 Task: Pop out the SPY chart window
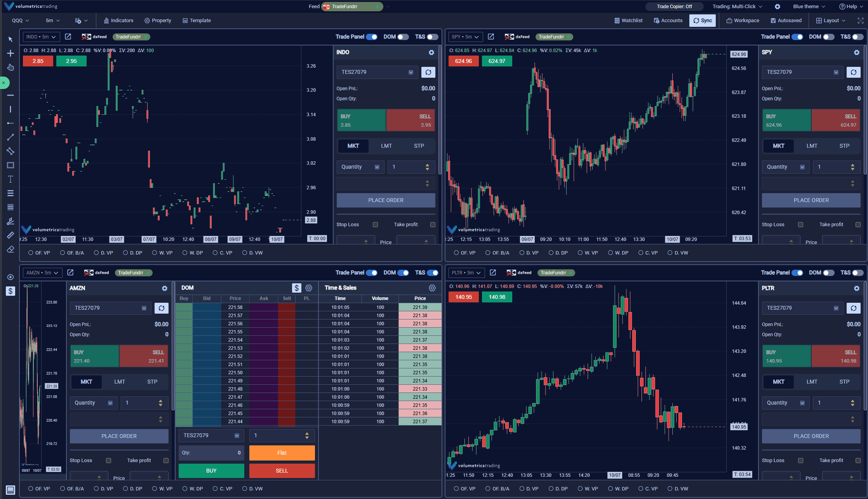(491, 37)
